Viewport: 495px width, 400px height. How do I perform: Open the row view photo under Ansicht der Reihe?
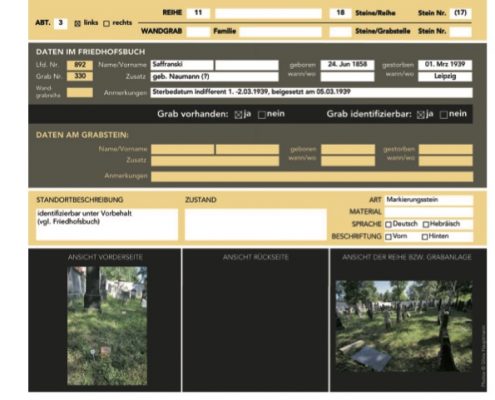pyautogui.click(x=404, y=327)
